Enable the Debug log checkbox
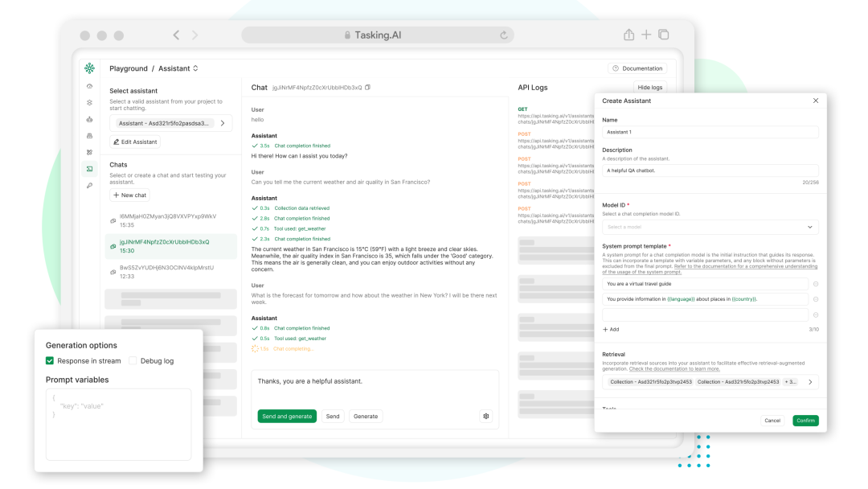 [x=133, y=361]
